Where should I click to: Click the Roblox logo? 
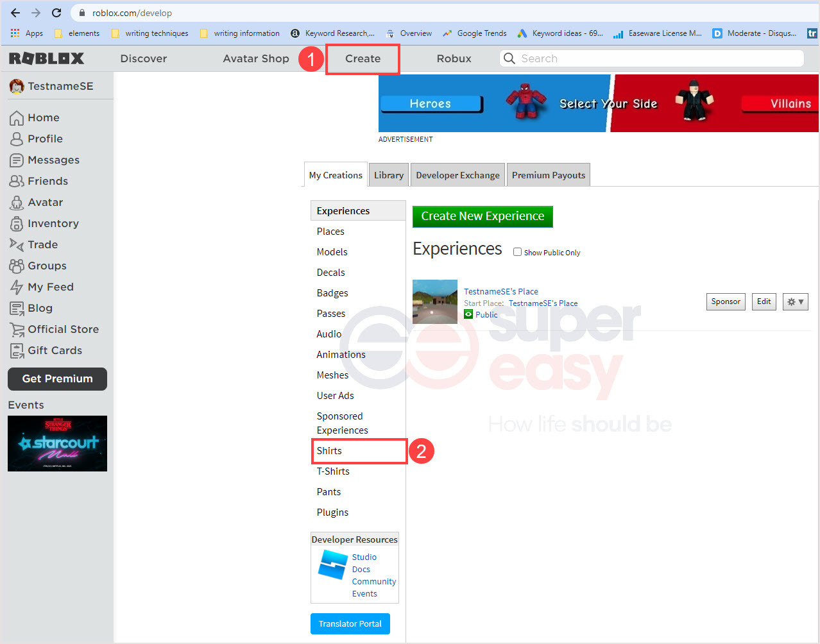click(46, 58)
